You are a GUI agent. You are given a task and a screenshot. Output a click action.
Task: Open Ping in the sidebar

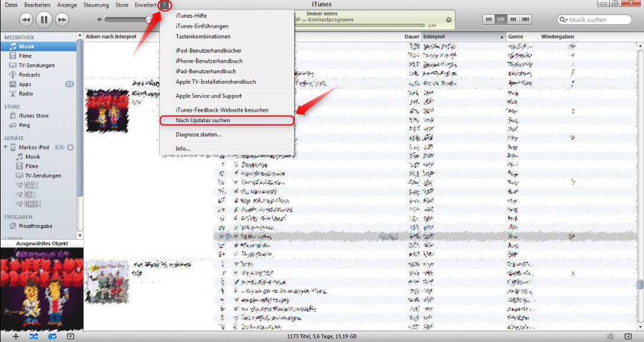tap(24, 125)
